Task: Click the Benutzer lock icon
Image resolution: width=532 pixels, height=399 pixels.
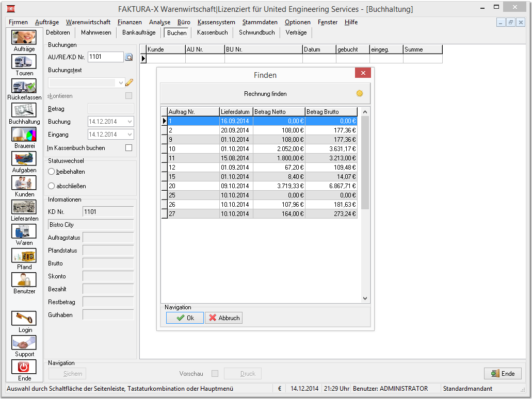Action: 24,280
